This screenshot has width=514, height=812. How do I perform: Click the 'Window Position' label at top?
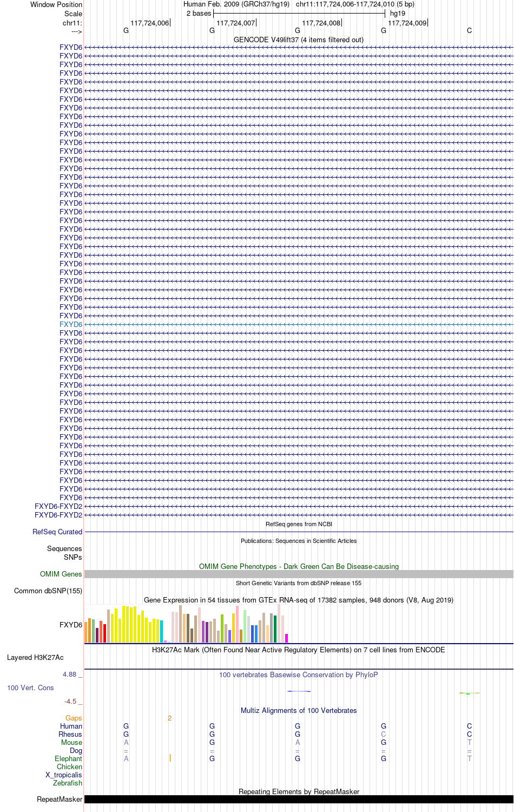click(56, 4)
